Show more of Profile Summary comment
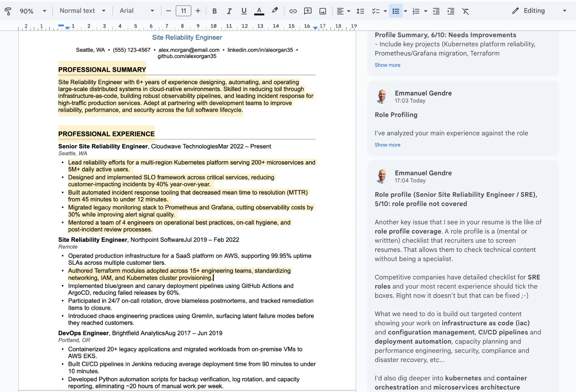 (x=387, y=65)
